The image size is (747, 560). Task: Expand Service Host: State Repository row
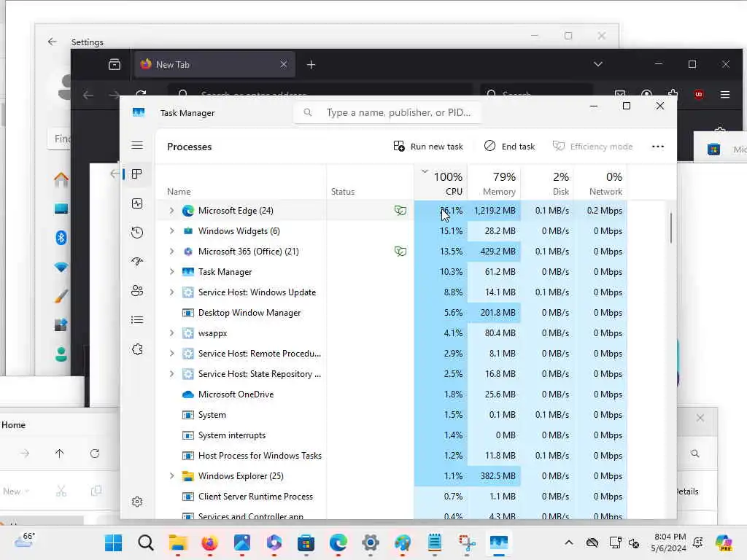(172, 374)
